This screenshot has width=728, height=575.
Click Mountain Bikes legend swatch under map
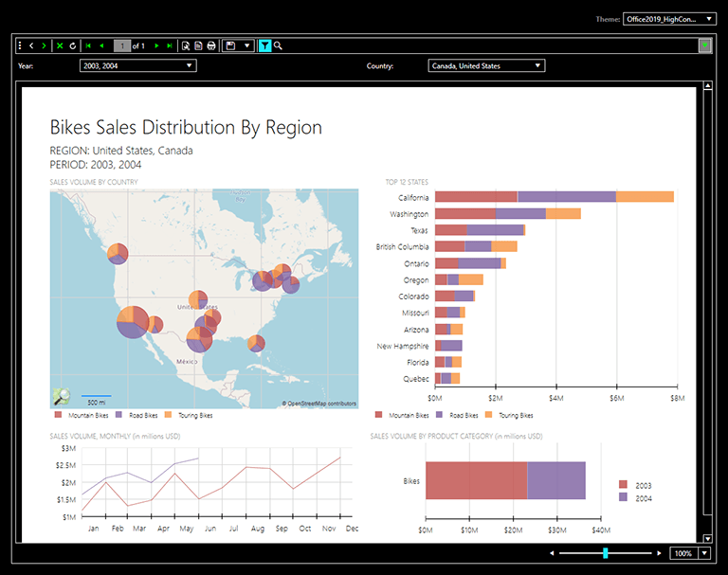tap(58, 414)
